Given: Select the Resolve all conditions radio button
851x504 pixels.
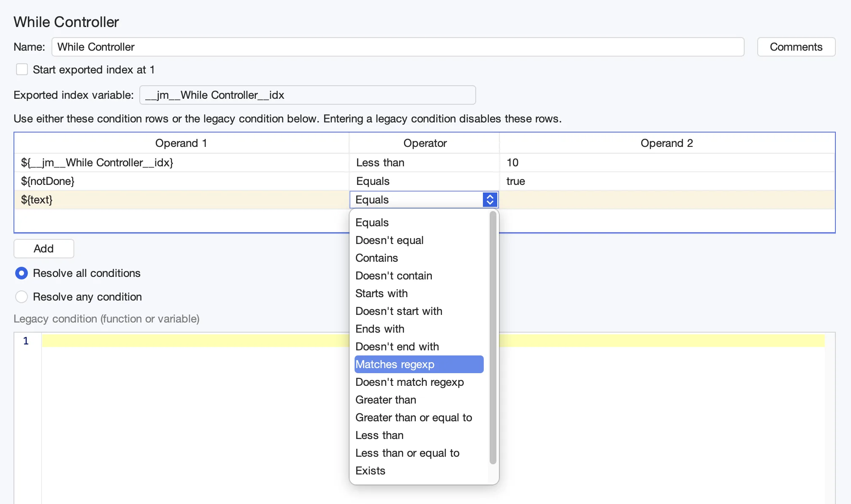Looking at the screenshot, I should (x=22, y=273).
